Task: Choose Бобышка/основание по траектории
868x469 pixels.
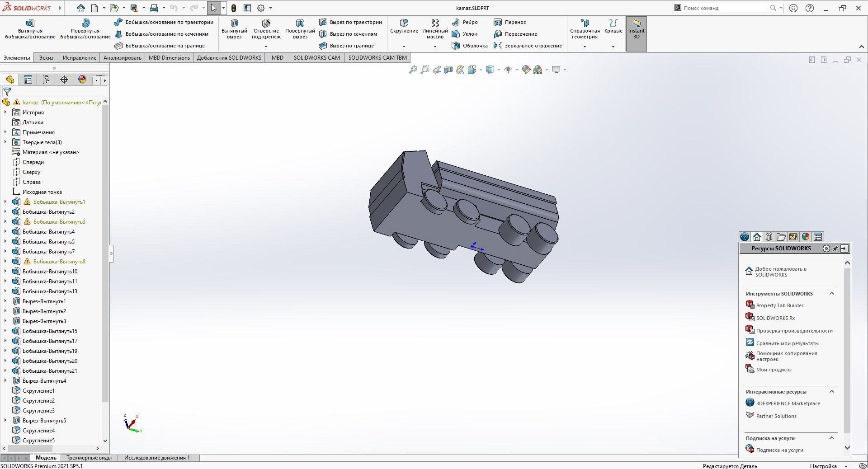Action: coord(164,22)
